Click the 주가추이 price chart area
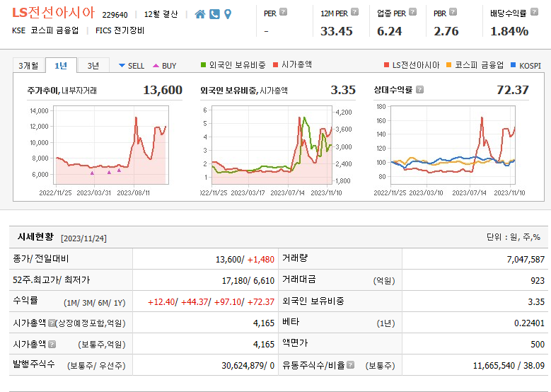Viewport: 551px width, 392px height. point(111,145)
